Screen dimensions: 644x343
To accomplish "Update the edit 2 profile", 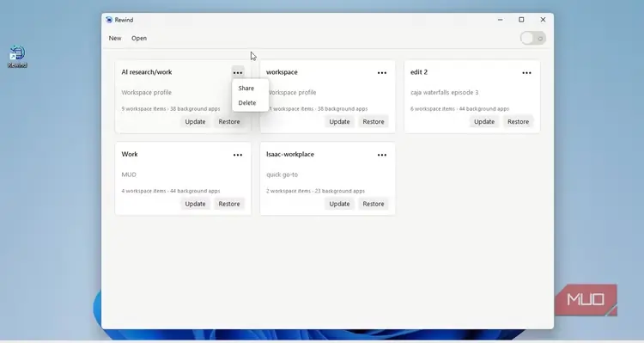I will coord(484,122).
